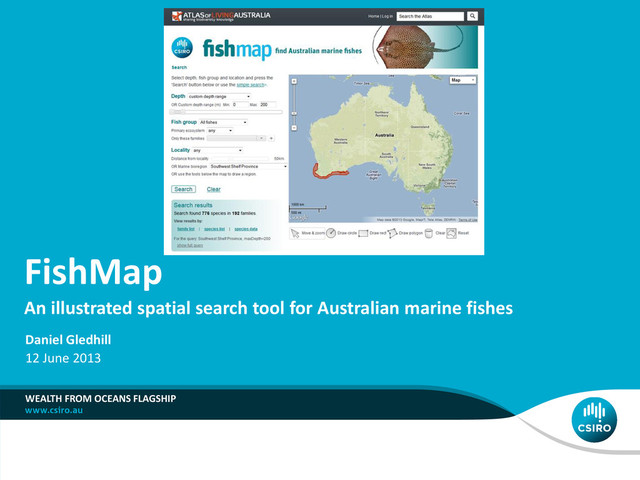Select the Draw rect map tool
Image resolution: width=640 pixels, height=480 pixels.
point(372,233)
